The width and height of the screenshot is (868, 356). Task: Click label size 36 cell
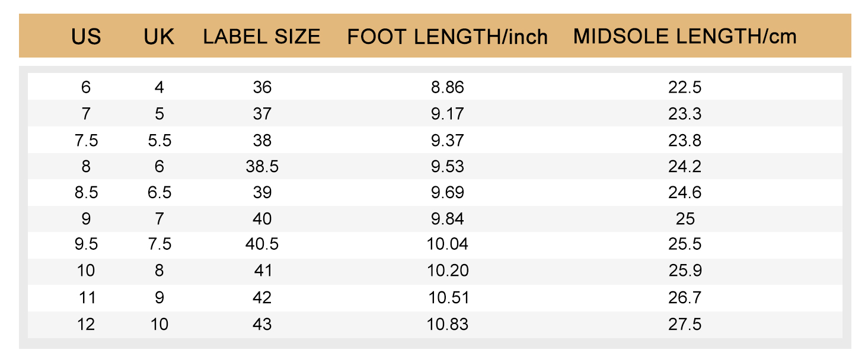[x=262, y=88]
